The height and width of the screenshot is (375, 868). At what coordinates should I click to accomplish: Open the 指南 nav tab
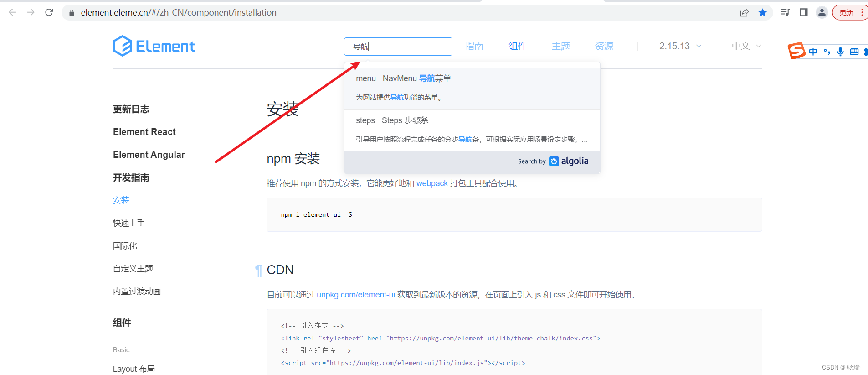[474, 46]
